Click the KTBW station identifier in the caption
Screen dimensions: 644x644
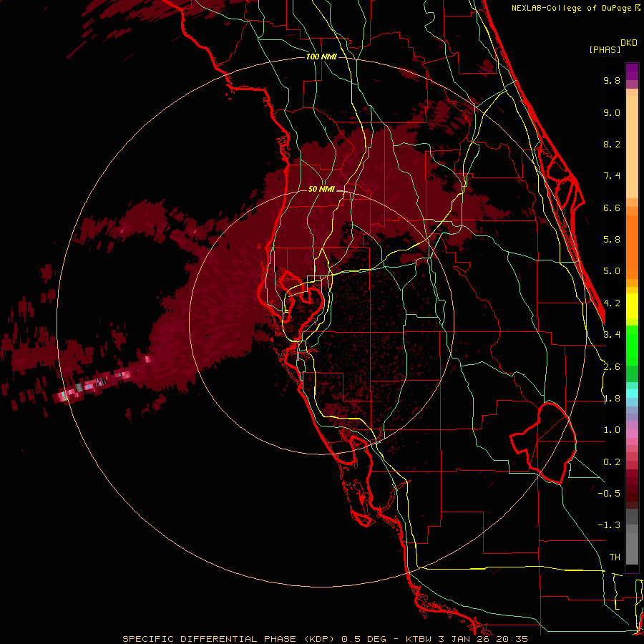(x=420, y=639)
